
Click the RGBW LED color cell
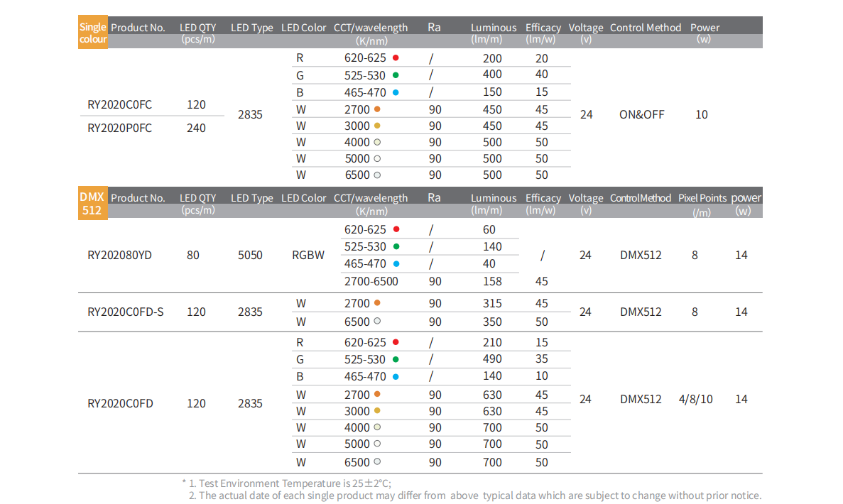point(308,255)
